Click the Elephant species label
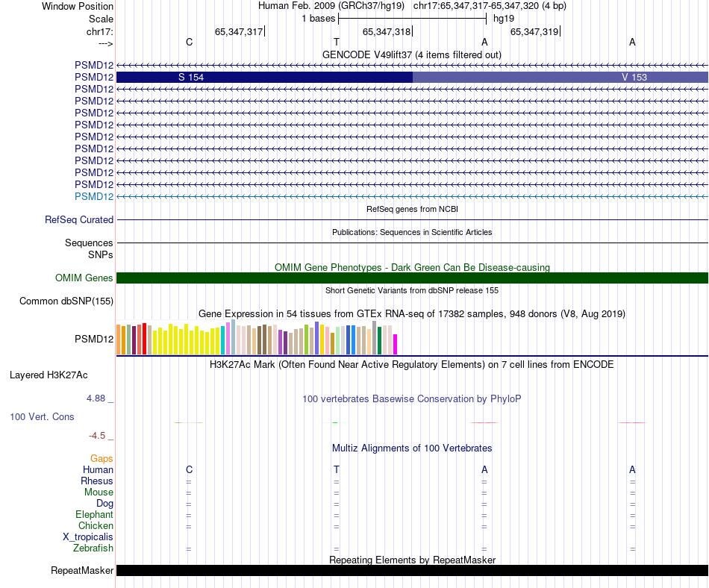Screen dimensions: 709x588 (x=95, y=514)
